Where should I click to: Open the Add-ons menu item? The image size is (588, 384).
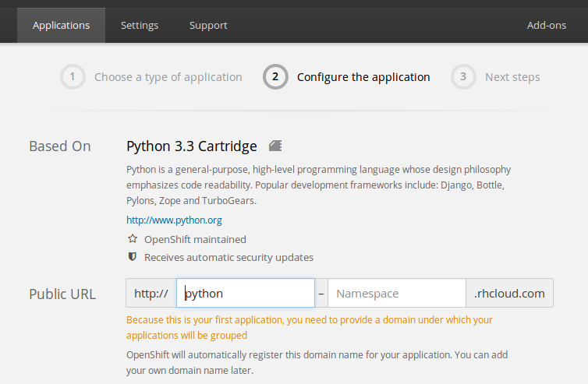[547, 25]
